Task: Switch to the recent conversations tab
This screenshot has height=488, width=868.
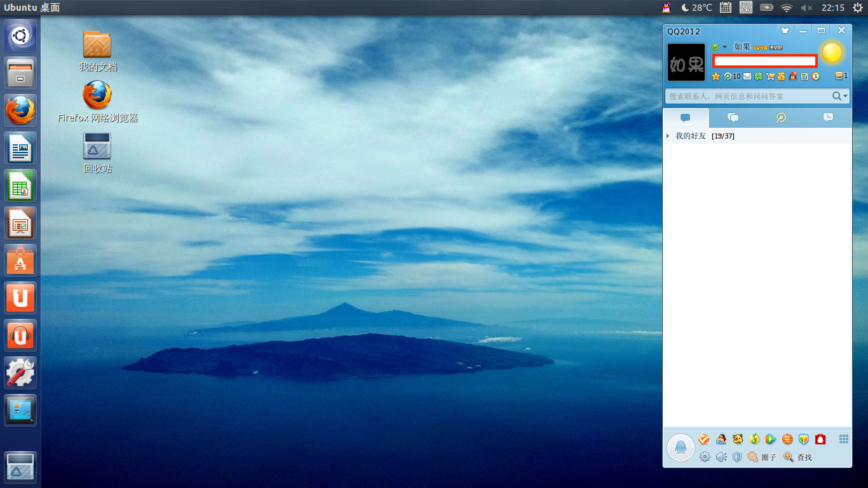Action: (x=828, y=118)
